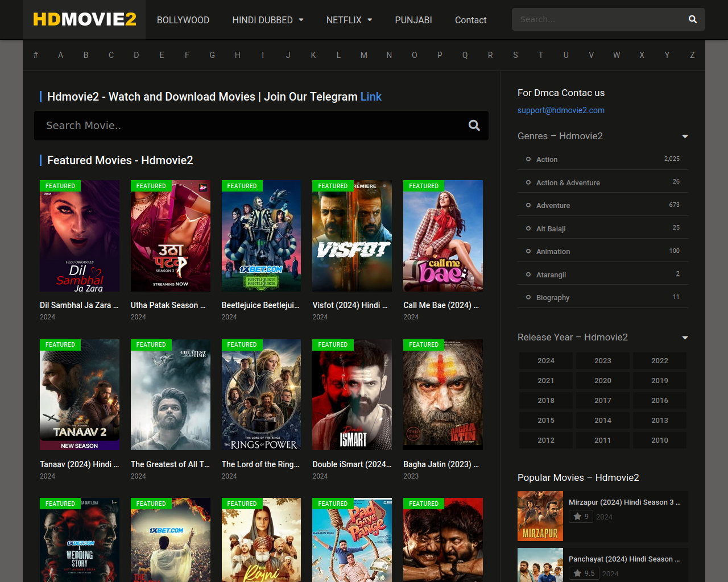Select release year 2014
Screen dimensions: 728x582
(603, 421)
